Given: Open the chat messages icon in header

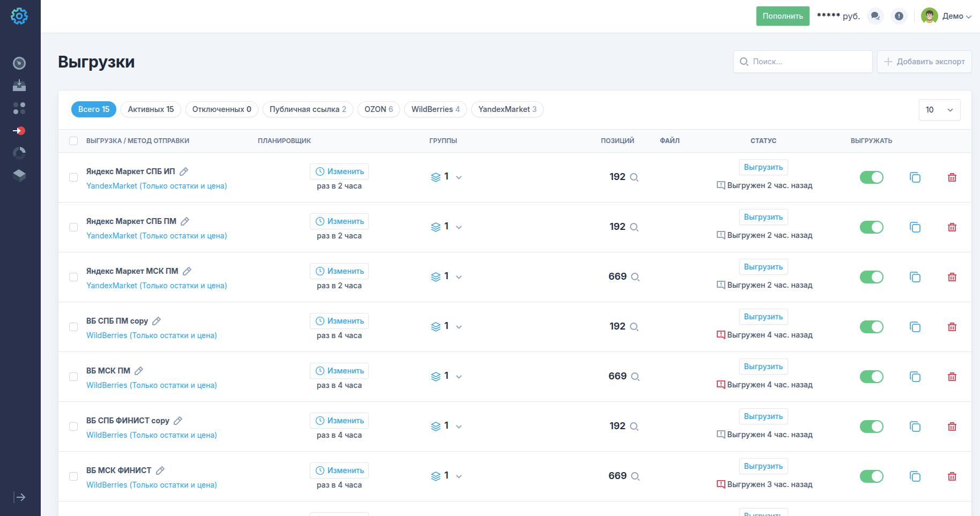Looking at the screenshot, I should (x=875, y=16).
